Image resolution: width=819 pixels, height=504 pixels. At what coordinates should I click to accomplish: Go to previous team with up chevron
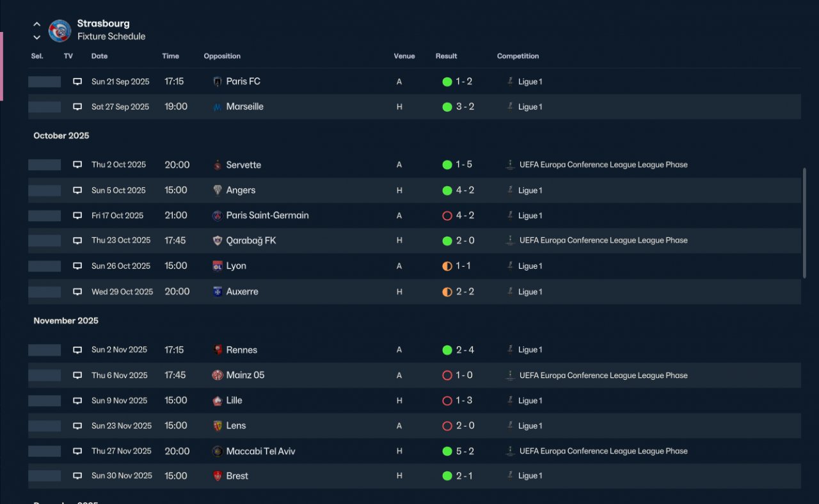point(36,24)
